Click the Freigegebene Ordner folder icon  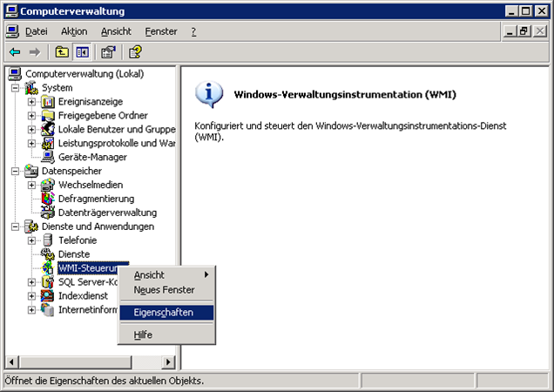(48, 116)
